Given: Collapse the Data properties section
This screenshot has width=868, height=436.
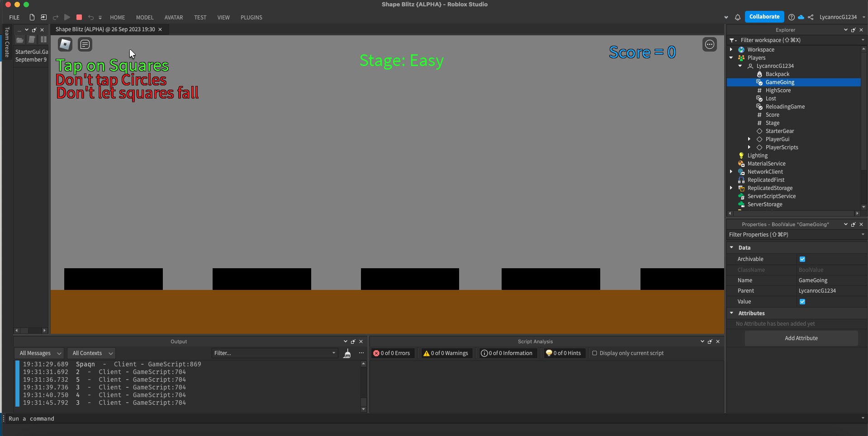Looking at the screenshot, I should coord(732,247).
